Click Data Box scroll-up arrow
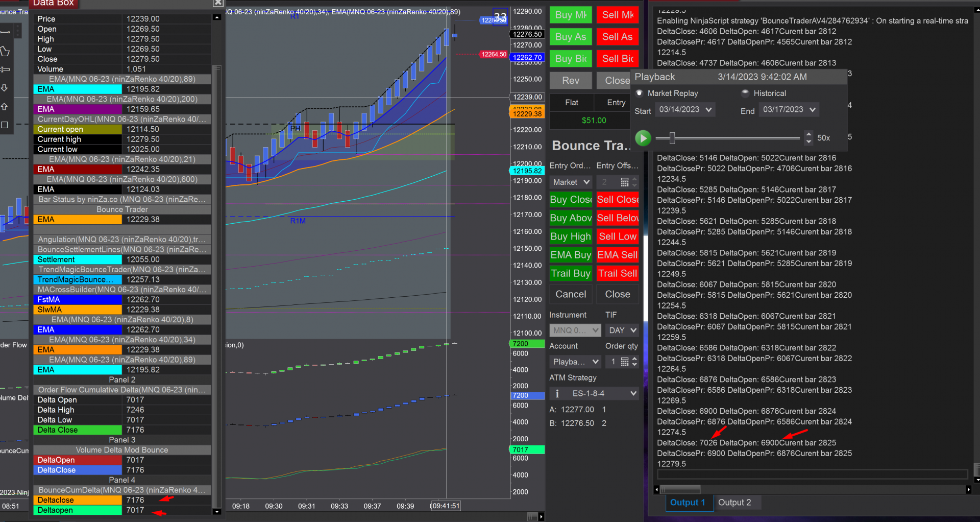 [x=217, y=17]
